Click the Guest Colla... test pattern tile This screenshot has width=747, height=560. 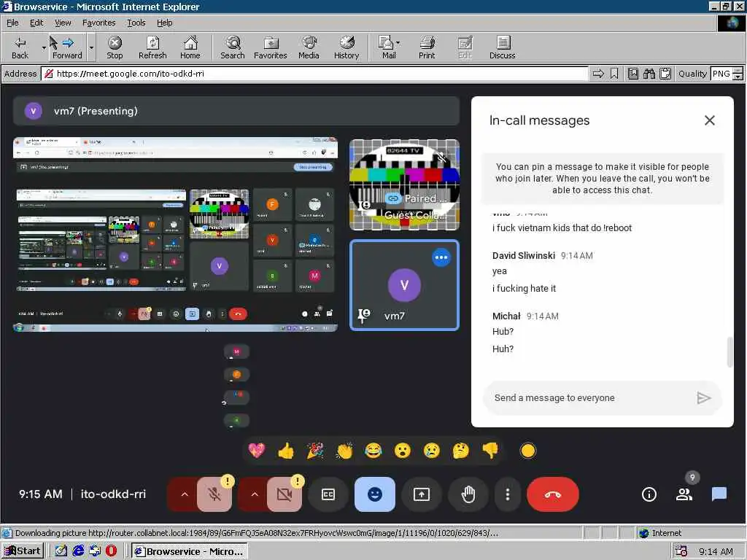click(404, 184)
